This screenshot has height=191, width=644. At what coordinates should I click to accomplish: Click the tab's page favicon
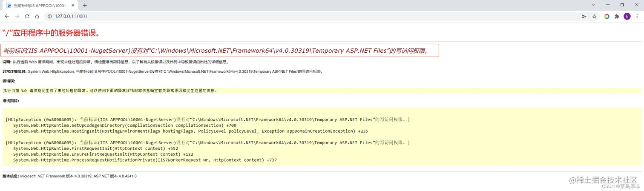tap(9, 6)
